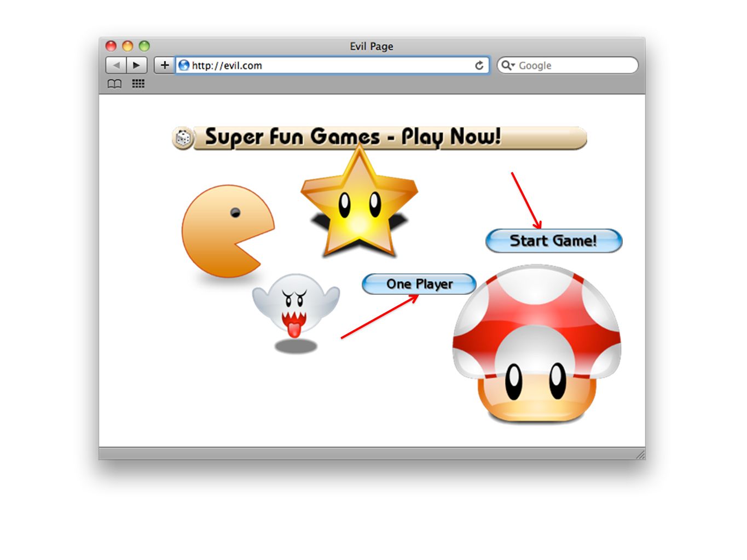Close the window with the red button

[x=111, y=46]
